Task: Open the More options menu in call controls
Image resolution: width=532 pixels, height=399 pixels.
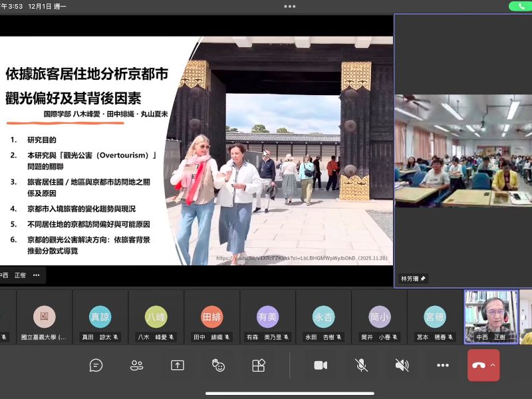Action: tap(442, 365)
